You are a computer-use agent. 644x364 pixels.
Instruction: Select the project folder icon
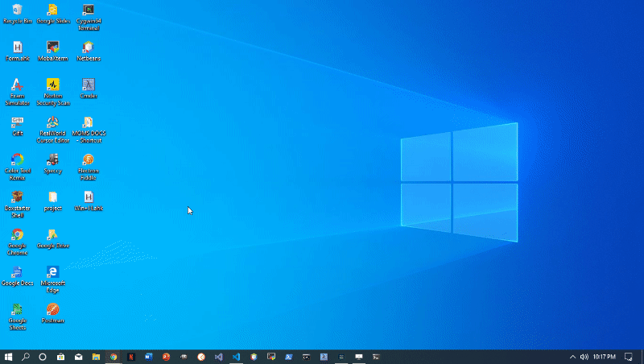[x=53, y=201]
